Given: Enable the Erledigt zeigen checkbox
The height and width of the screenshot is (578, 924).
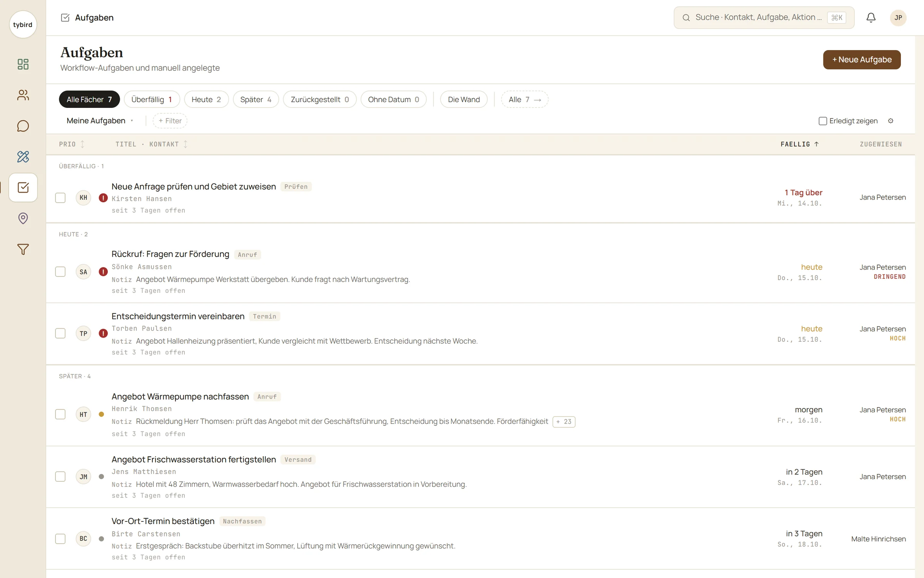Looking at the screenshot, I should coord(822,121).
